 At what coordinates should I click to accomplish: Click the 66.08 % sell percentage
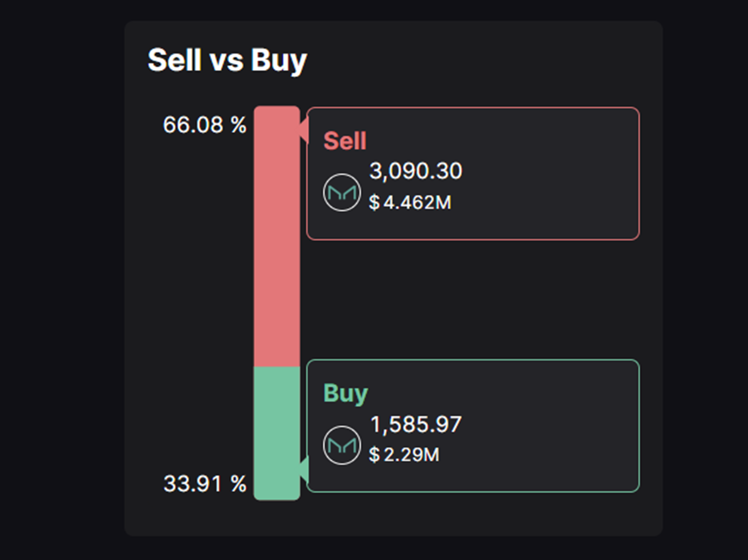[x=204, y=125]
